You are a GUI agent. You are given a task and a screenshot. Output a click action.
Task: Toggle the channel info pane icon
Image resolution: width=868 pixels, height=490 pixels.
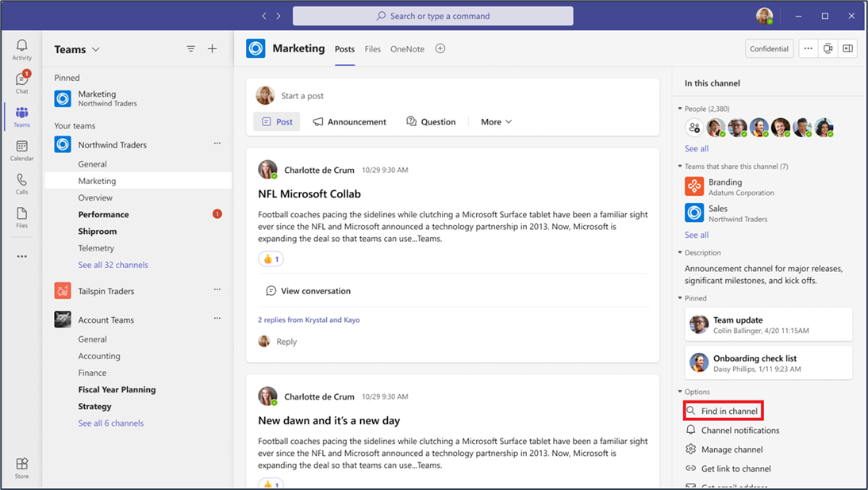(x=847, y=48)
